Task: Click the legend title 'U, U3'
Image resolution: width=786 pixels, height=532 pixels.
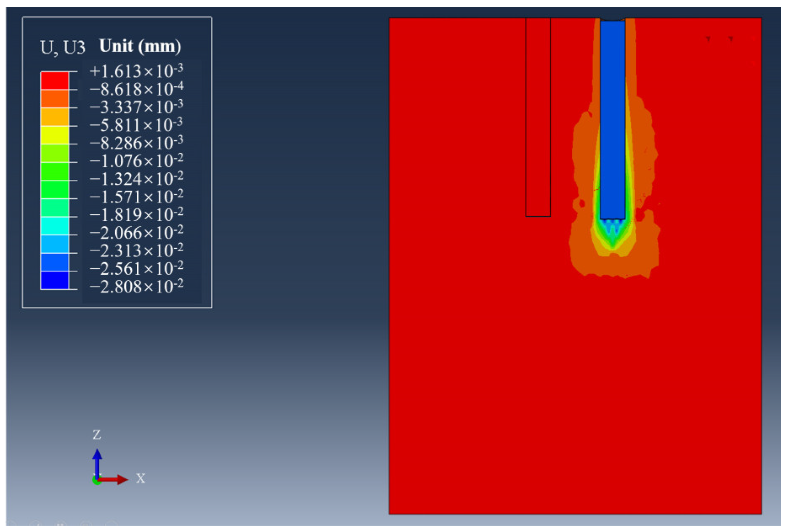Action: (63, 48)
